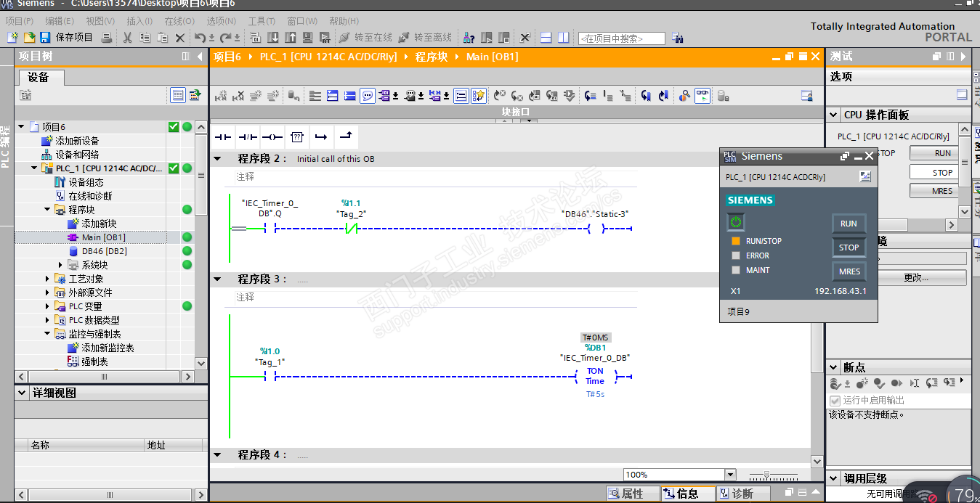Viewport: 980px width, 503px height.
Task: Click the project search field
Action: pyautogui.click(x=621, y=38)
